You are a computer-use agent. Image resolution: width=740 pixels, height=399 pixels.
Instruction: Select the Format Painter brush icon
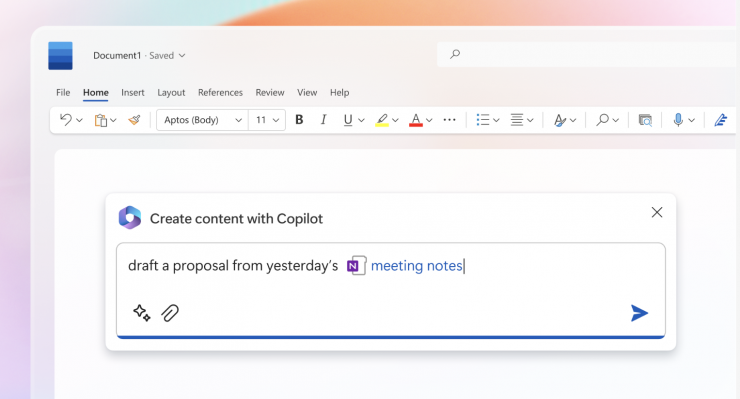[x=135, y=120]
